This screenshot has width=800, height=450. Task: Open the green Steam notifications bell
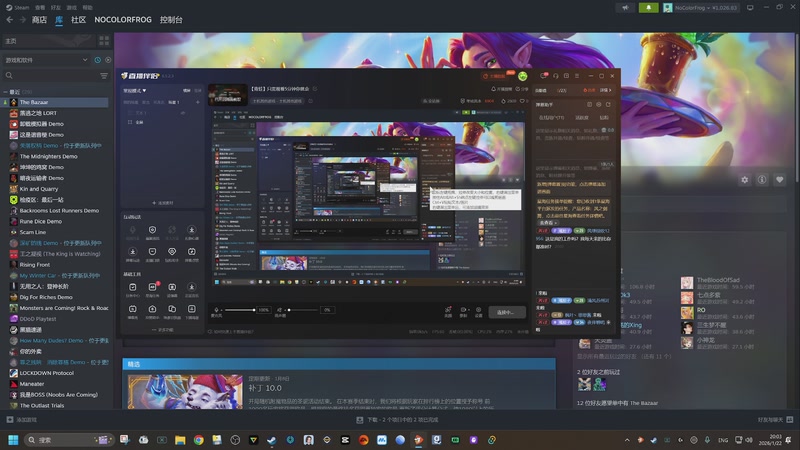coord(648,8)
